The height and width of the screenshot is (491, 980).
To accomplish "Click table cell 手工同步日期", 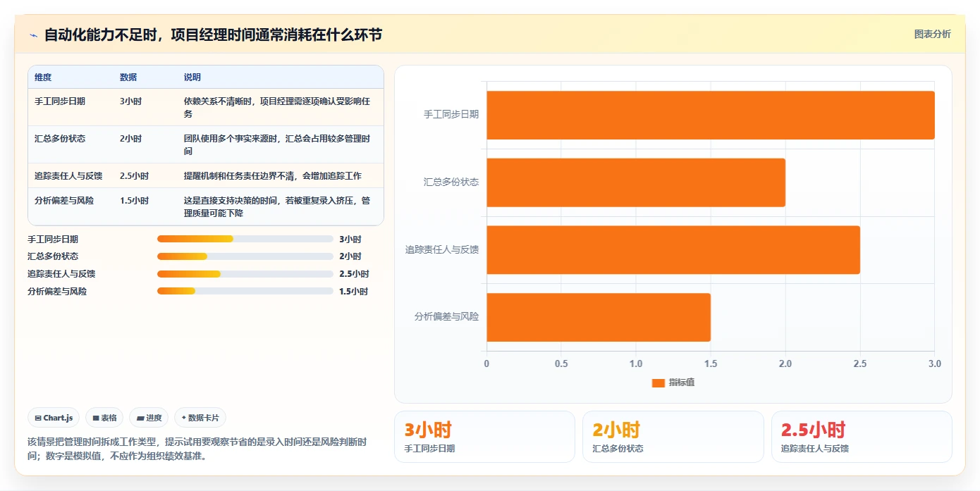I will click(60, 101).
